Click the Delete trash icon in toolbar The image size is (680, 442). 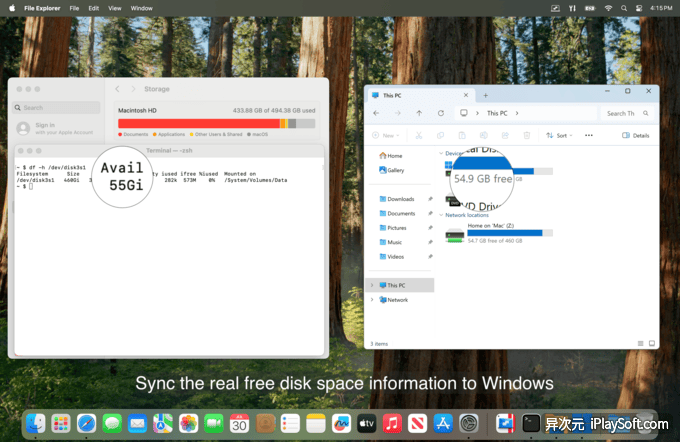coord(526,135)
